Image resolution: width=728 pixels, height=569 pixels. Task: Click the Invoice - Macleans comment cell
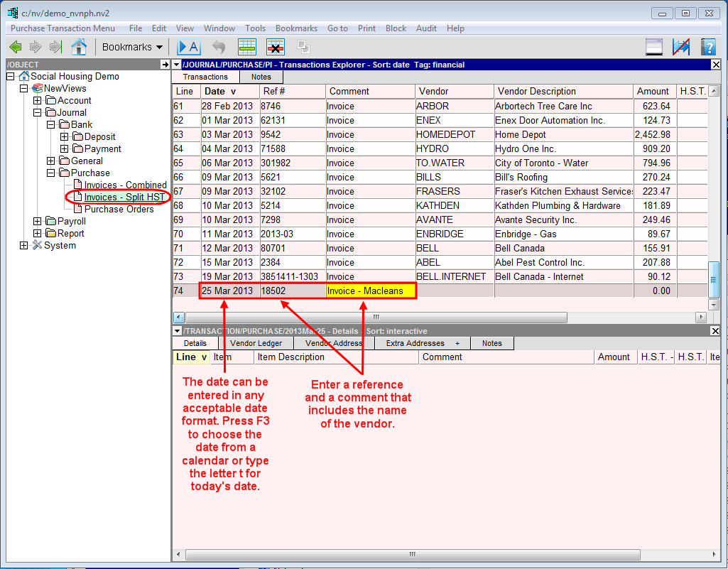(370, 291)
